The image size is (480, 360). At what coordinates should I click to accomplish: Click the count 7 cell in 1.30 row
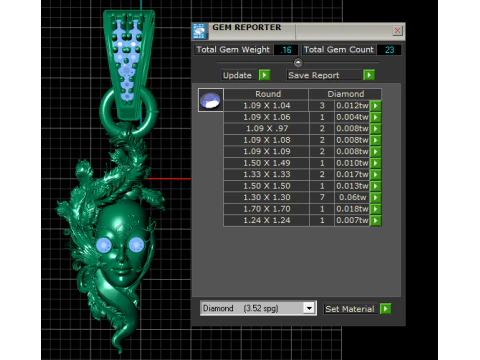pos(322,198)
